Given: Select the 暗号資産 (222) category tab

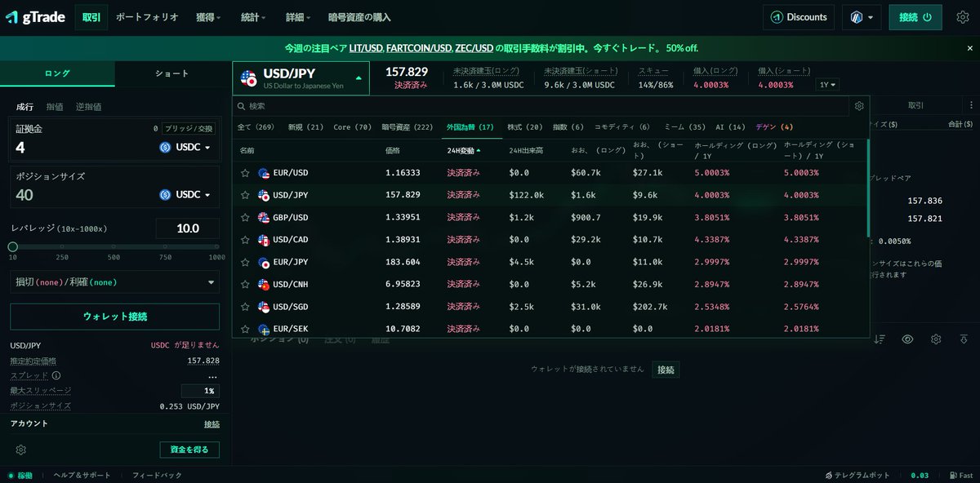Looking at the screenshot, I should (x=407, y=127).
